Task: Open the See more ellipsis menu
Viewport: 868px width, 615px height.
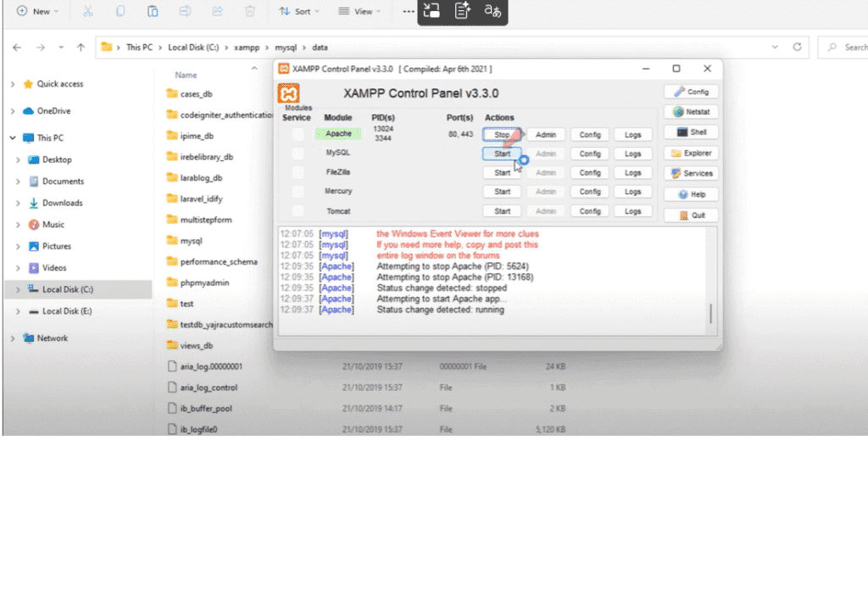Action: pos(408,11)
